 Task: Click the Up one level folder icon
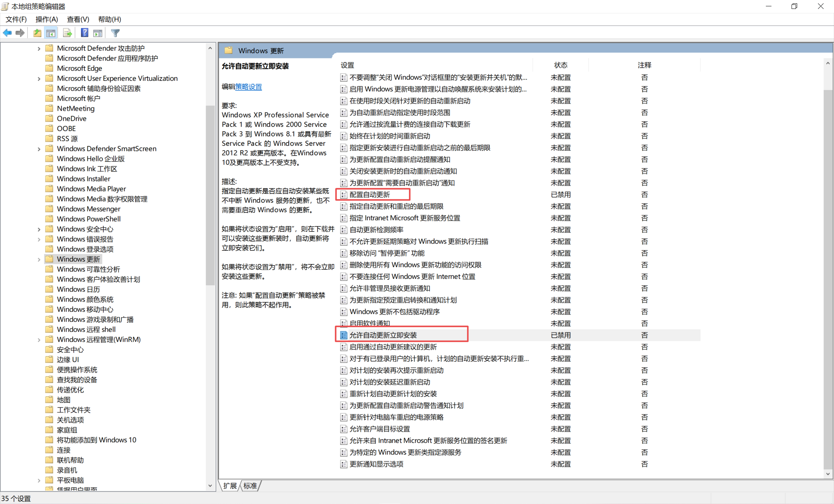tap(37, 33)
